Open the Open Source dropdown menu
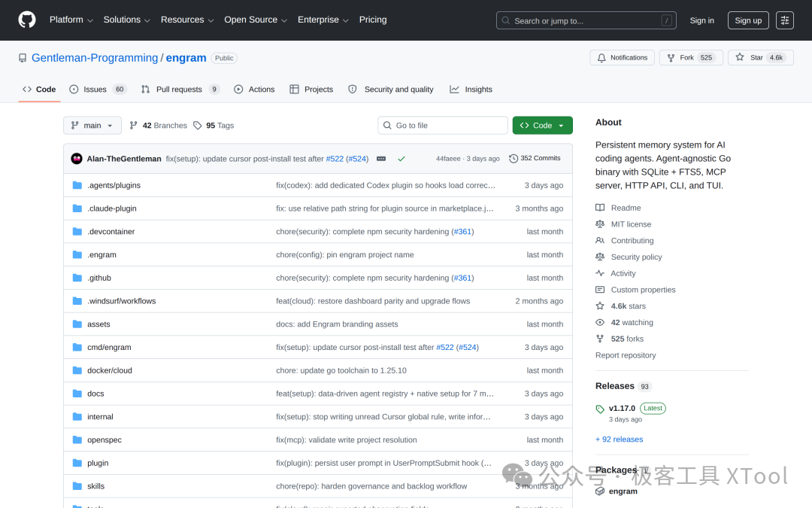The width and height of the screenshot is (812, 508). coord(256,20)
